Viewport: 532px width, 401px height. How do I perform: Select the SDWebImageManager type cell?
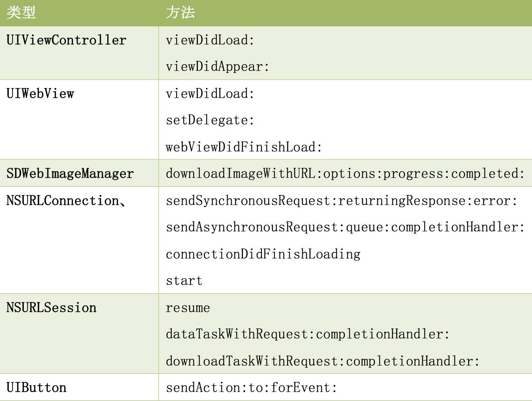[x=70, y=173]
